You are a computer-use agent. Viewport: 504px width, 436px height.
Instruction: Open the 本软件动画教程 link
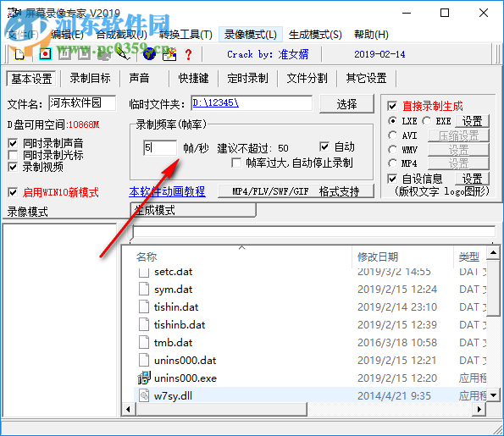tap(167, 191)
